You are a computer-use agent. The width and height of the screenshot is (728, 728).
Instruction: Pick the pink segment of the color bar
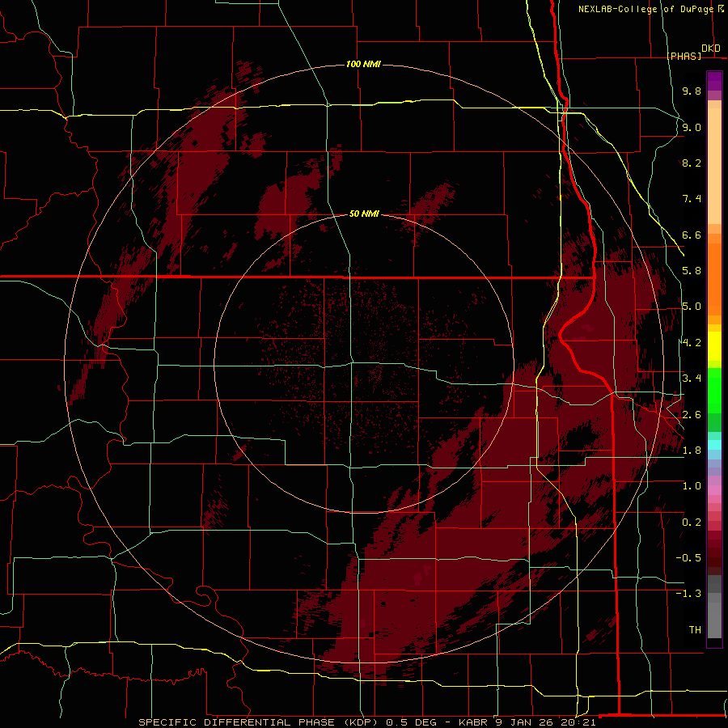click(x=714, y=490)
